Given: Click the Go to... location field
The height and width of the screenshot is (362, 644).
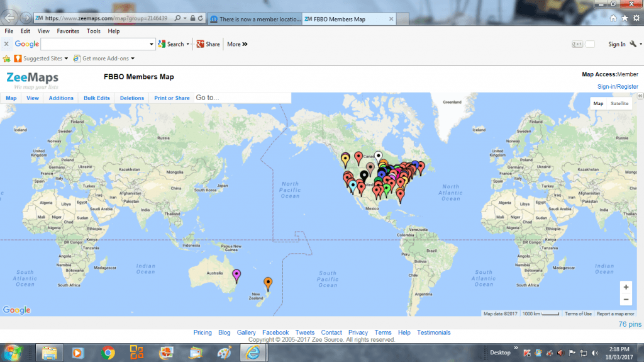Looking at the screenshot, I should click(242, 98).
